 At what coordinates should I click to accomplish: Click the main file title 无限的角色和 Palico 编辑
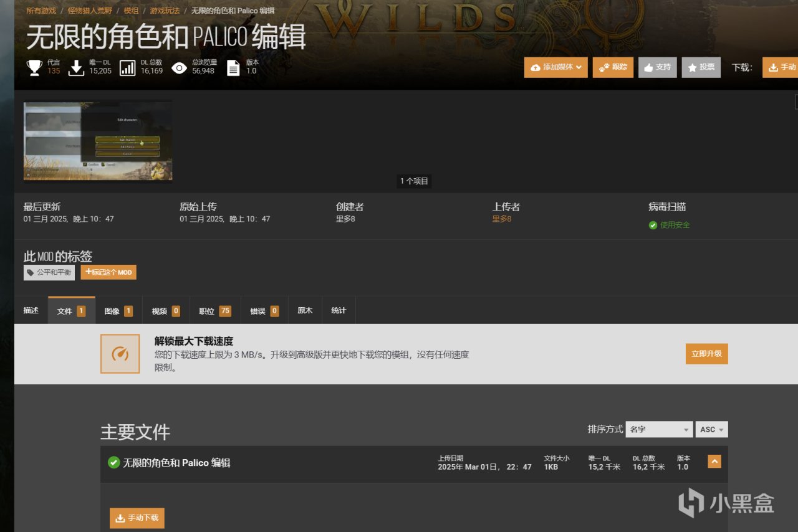tap(176, 463)
